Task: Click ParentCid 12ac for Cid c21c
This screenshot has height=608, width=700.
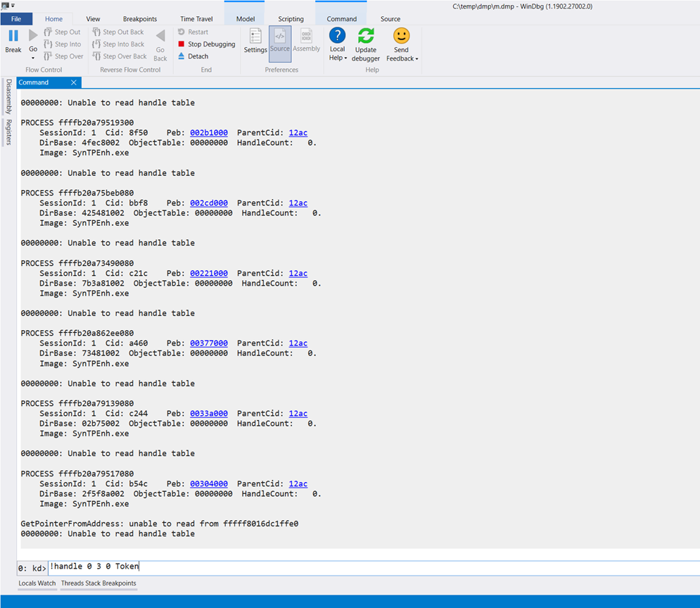Action: [x=298, y=273]
